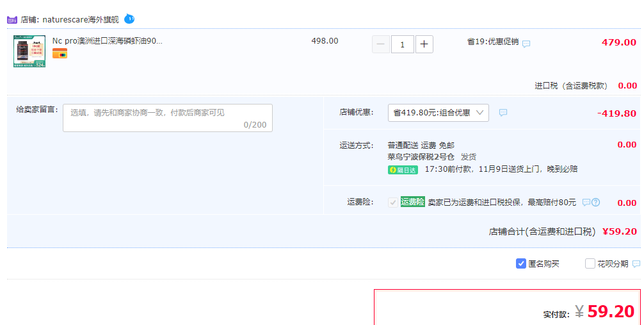Click comment icon after 最高赔付80元
Screen dimensions: 644x325
586,203
